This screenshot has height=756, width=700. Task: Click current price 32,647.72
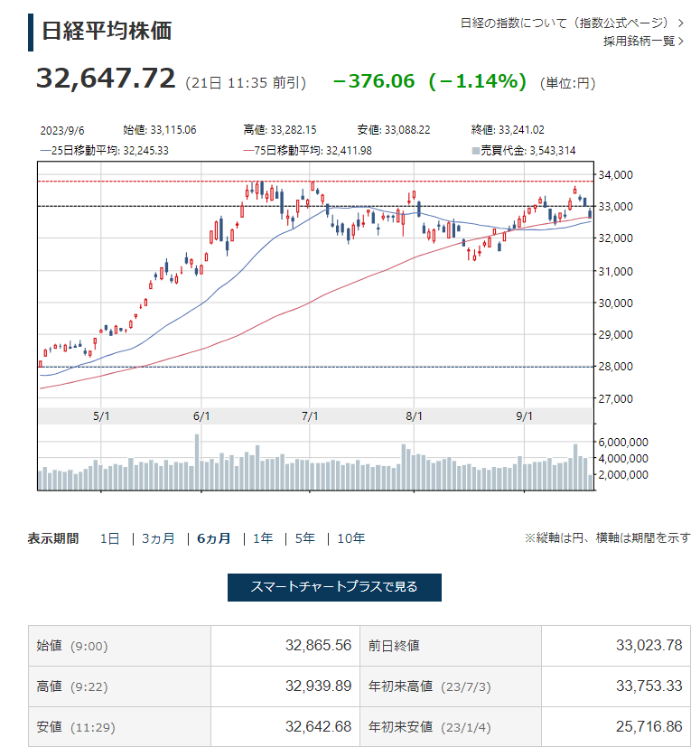pos(106,78)
